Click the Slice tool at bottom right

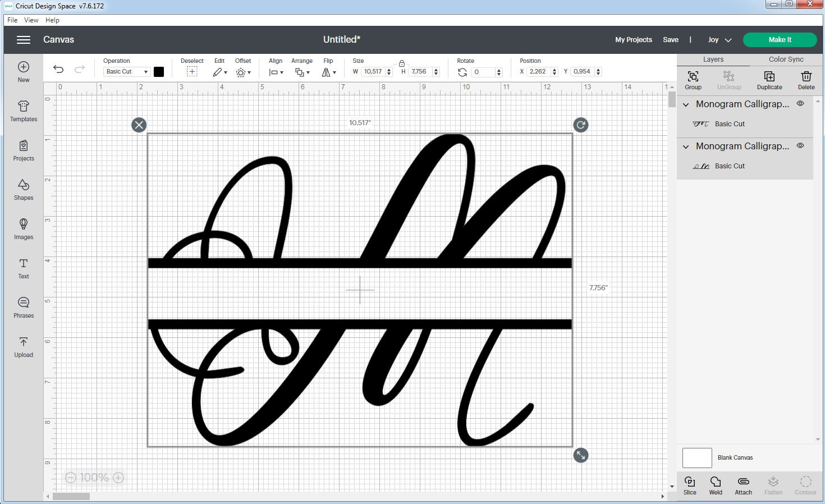tap(690, 484)
